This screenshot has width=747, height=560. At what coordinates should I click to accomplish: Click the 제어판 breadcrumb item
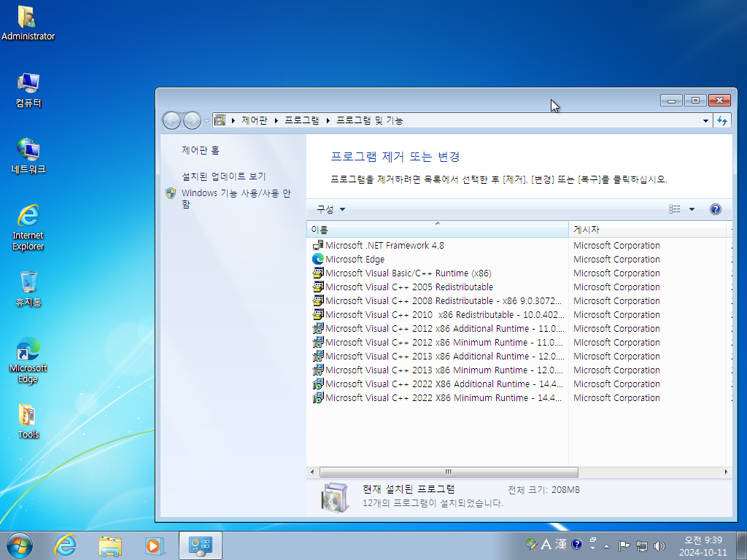(255, 120)
